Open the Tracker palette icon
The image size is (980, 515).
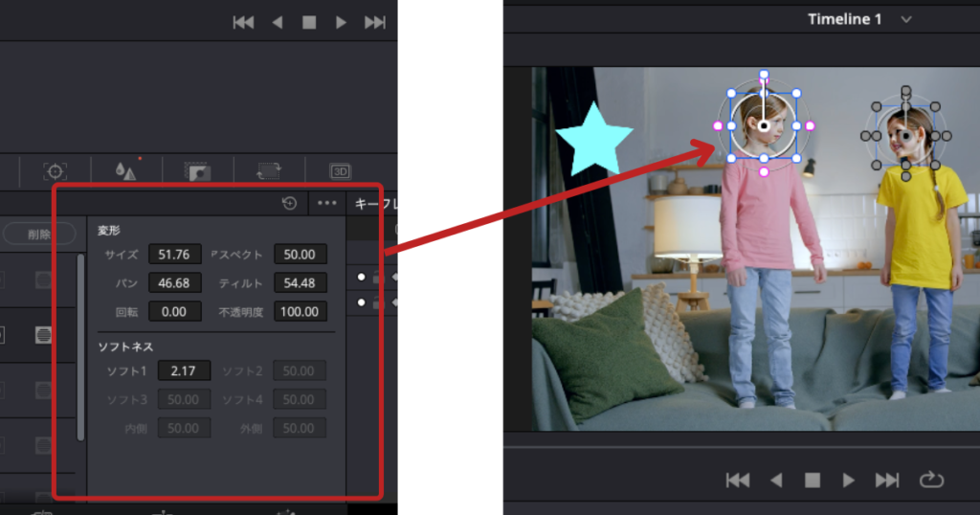click(55, 171)
